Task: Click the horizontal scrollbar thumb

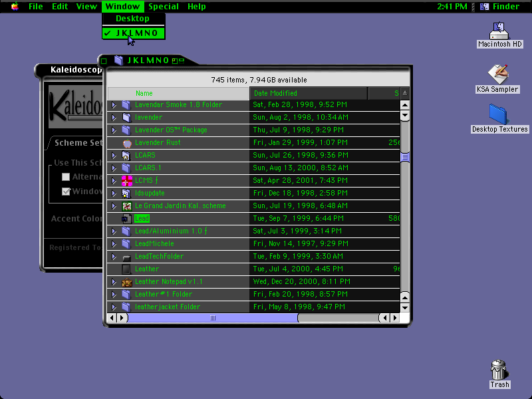Action: pos(213,318)
